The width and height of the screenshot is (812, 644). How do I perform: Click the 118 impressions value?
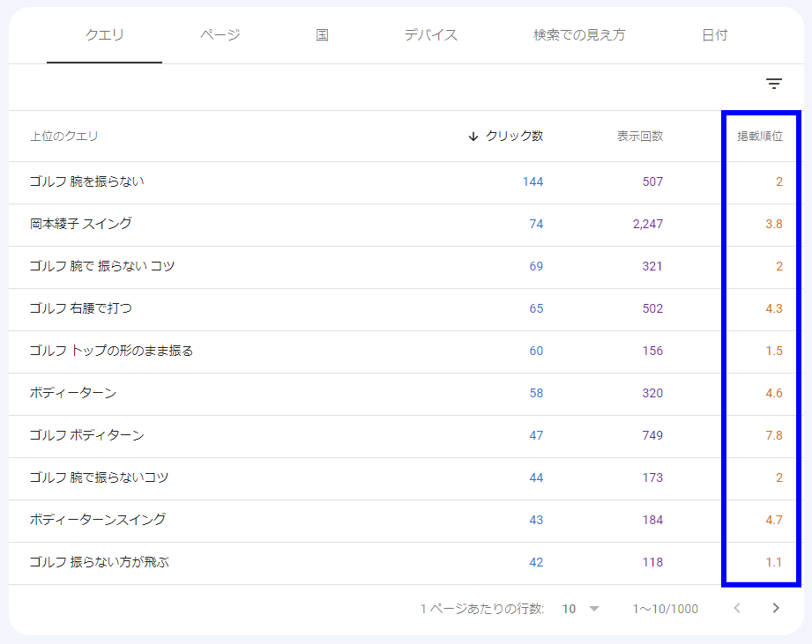click(x=652, y=562)
